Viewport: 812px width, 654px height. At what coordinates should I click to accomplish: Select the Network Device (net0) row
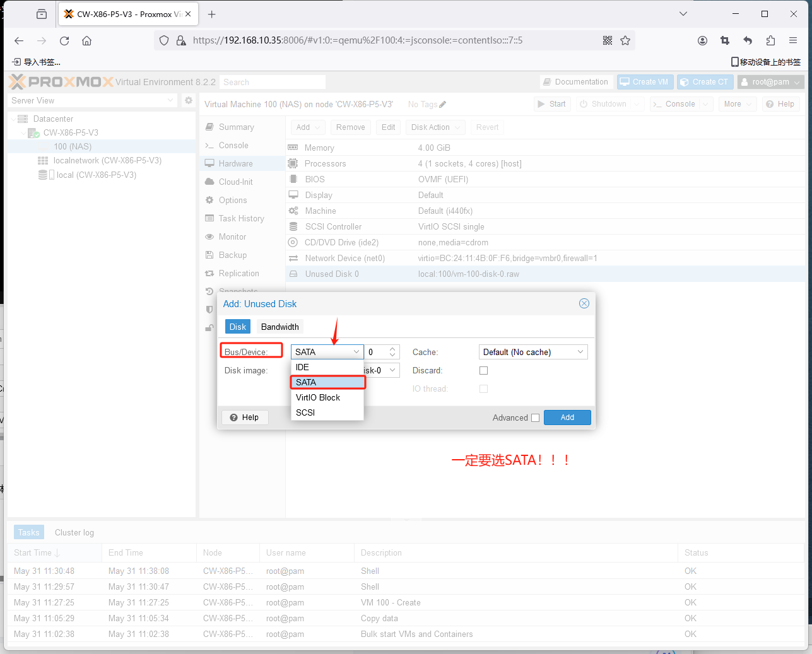tap(546, 258)
